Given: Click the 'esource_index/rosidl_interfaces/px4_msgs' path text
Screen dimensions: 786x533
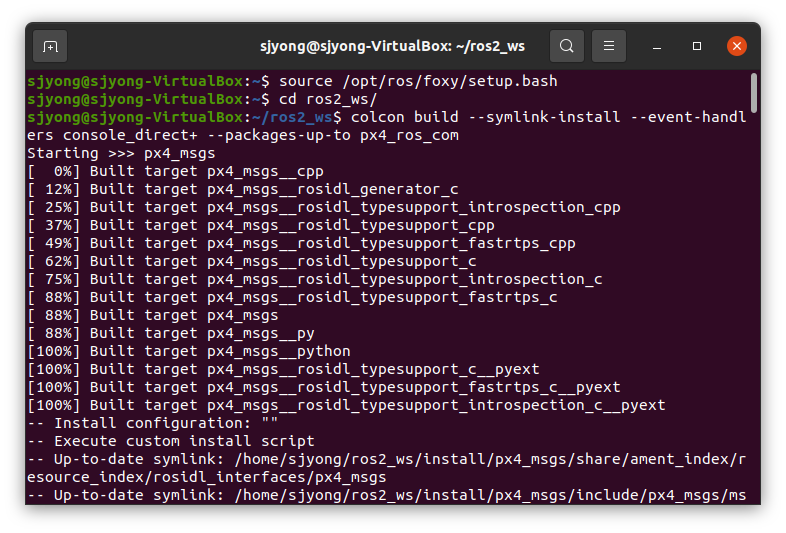Looking at the screenshot, I should [207, 478].
